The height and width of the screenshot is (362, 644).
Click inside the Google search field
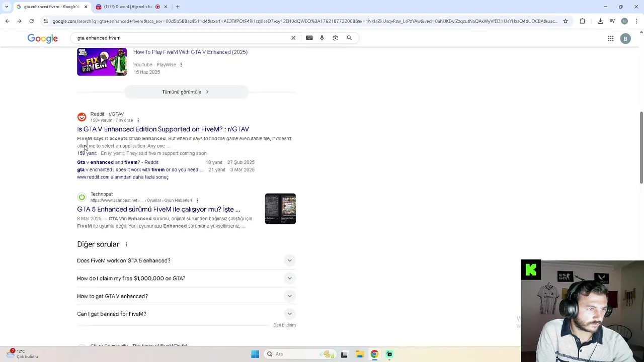click(x=181, y=38)
